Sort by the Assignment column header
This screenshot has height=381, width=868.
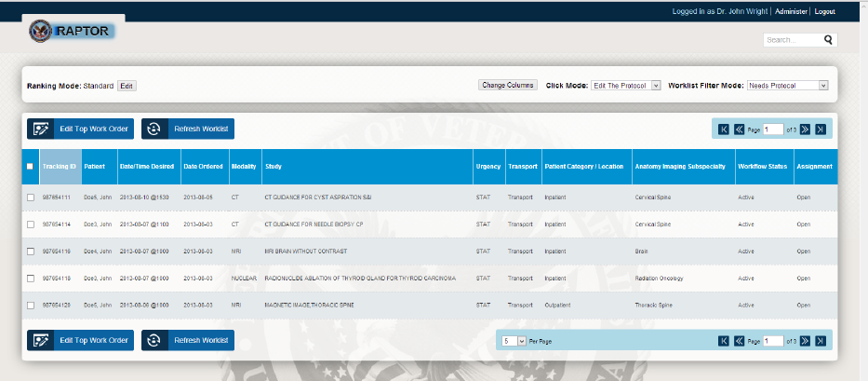(x=816, y=167)
